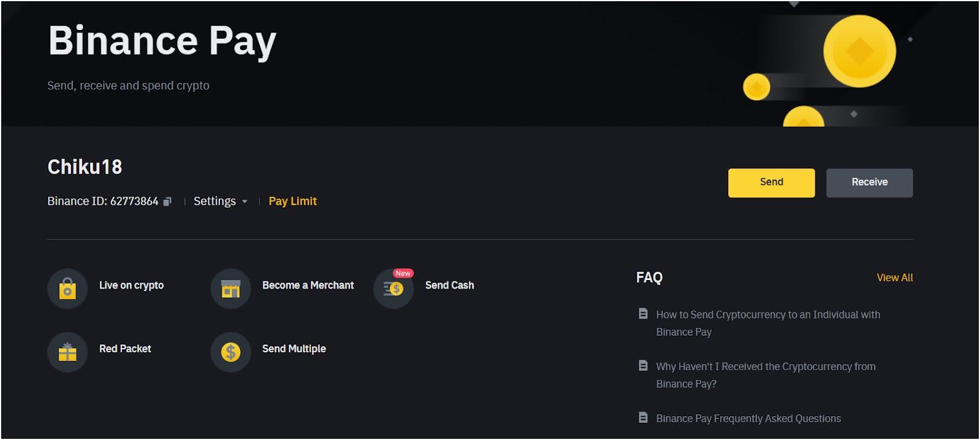Click the Red Packet text label
Viewport: 980px width, 440px height.
pos(125,349)
